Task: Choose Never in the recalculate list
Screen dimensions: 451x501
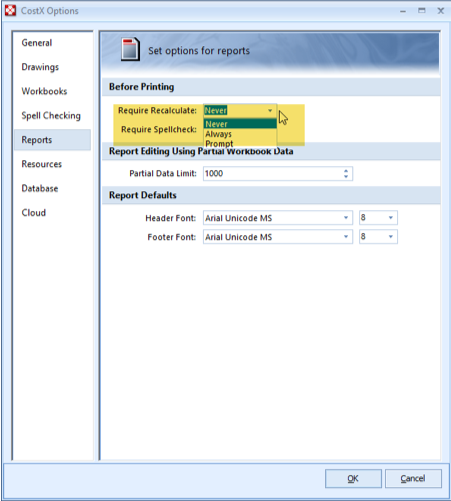Action: 240,124
